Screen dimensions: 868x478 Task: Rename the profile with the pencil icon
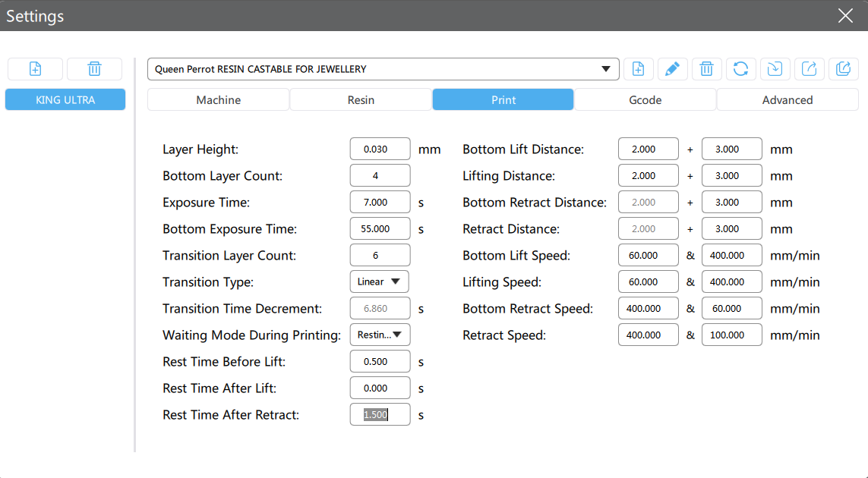[x=672, y=69]
